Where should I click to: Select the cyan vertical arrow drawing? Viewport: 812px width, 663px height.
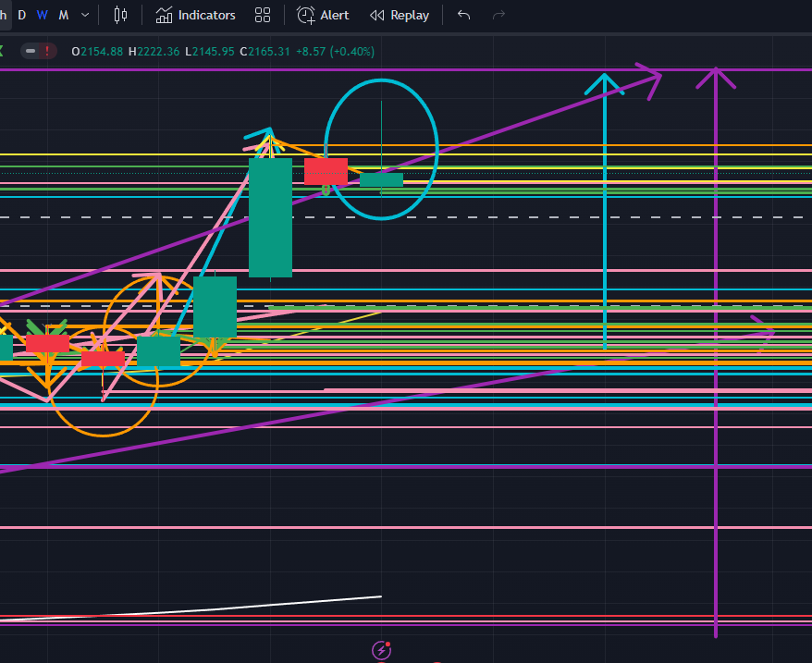pyautogui.click(x=605, y=231)
